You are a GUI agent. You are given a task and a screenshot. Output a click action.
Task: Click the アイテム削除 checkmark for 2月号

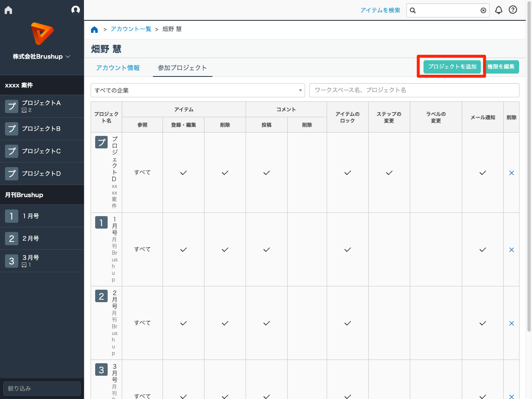225,323
